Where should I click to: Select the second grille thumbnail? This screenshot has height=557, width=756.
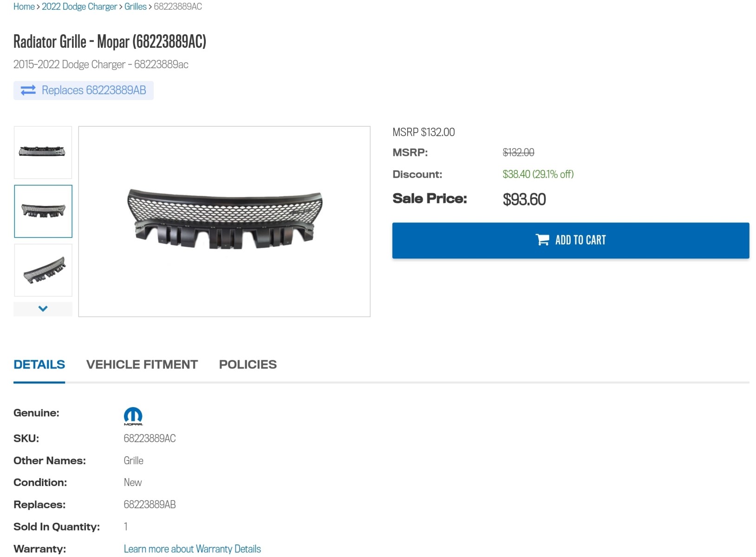pos(43,211)
